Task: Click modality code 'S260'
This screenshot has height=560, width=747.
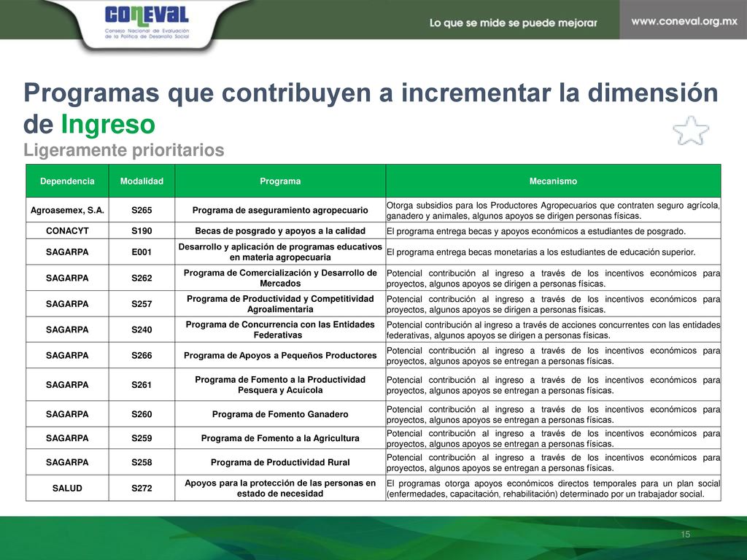Action: [142, 414]
